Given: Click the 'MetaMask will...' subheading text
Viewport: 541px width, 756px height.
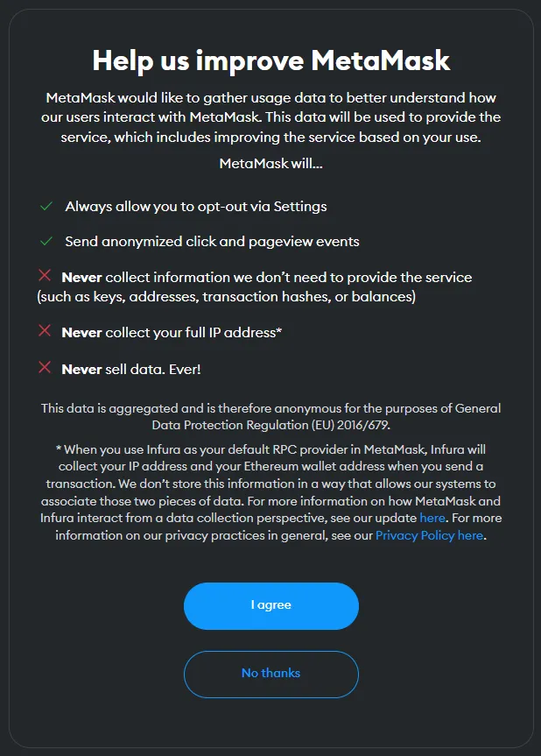Looking at the screenshot, I should coord(270,164).
